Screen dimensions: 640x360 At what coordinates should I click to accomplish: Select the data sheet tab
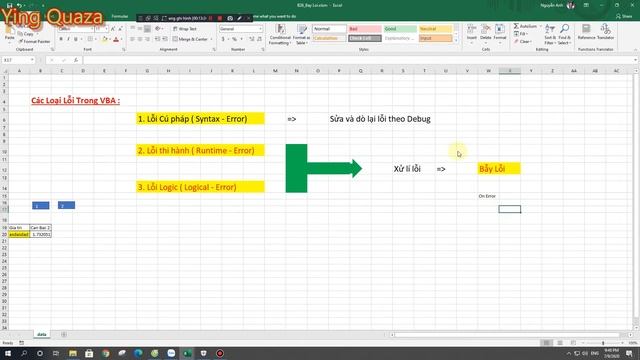(42, 334)
